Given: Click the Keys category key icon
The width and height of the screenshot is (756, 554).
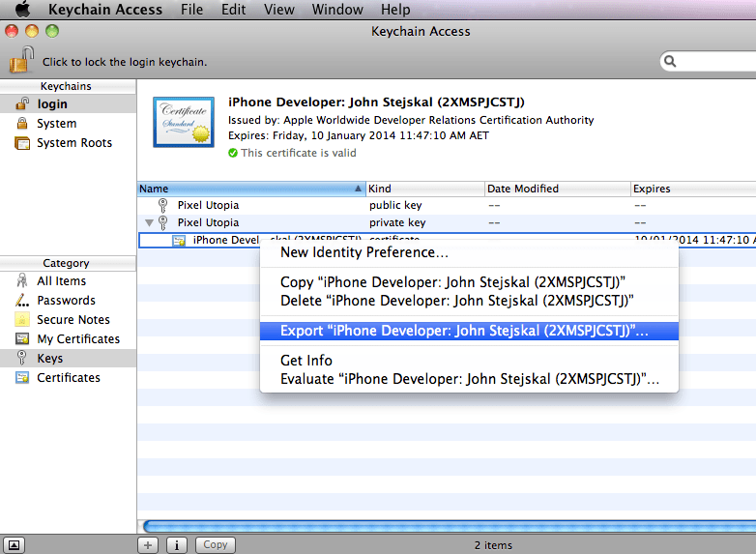Looking at the screenshot, I should tap(22, 358).
